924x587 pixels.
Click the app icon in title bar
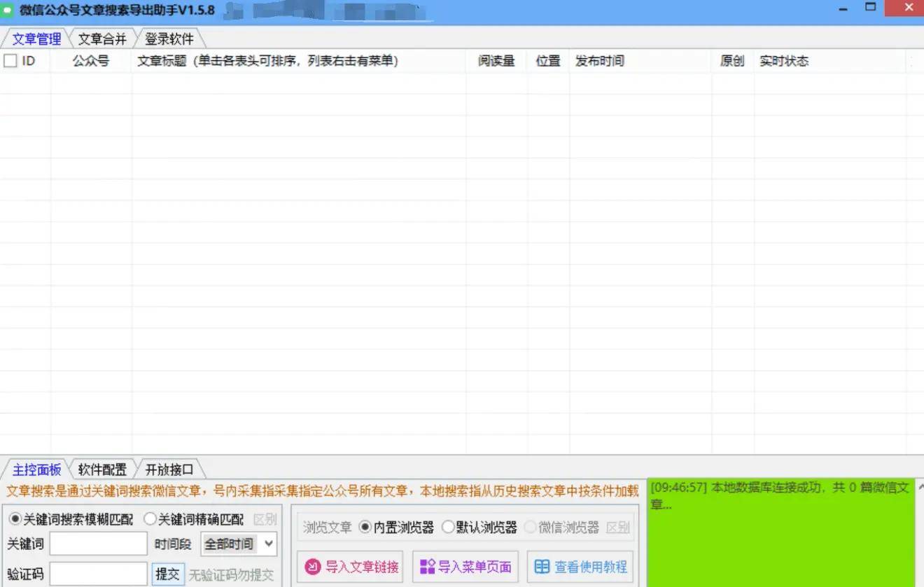(9, 10)
